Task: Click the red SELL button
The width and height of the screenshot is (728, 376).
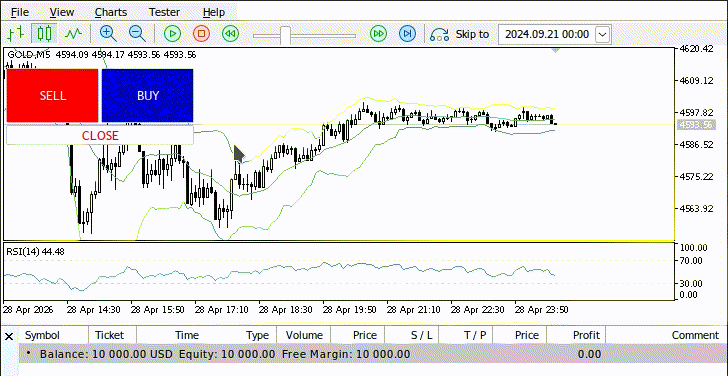Action: [52, 96]
